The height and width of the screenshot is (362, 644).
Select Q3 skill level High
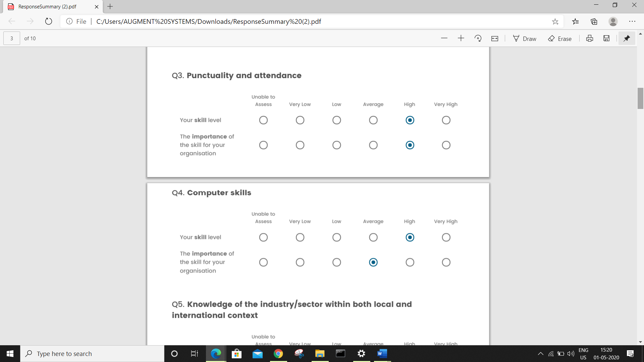tap(410, 120)
